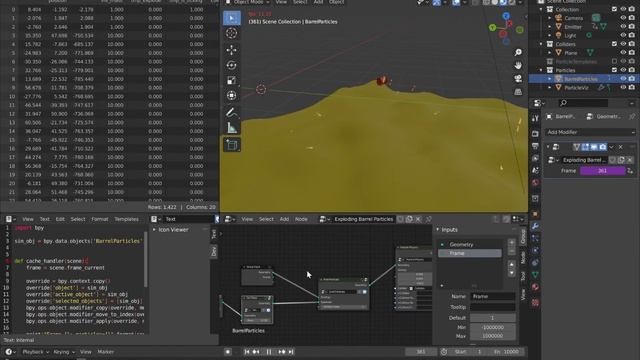Open the Node menu in node editor
640x360 pixels.
point(301,219)
